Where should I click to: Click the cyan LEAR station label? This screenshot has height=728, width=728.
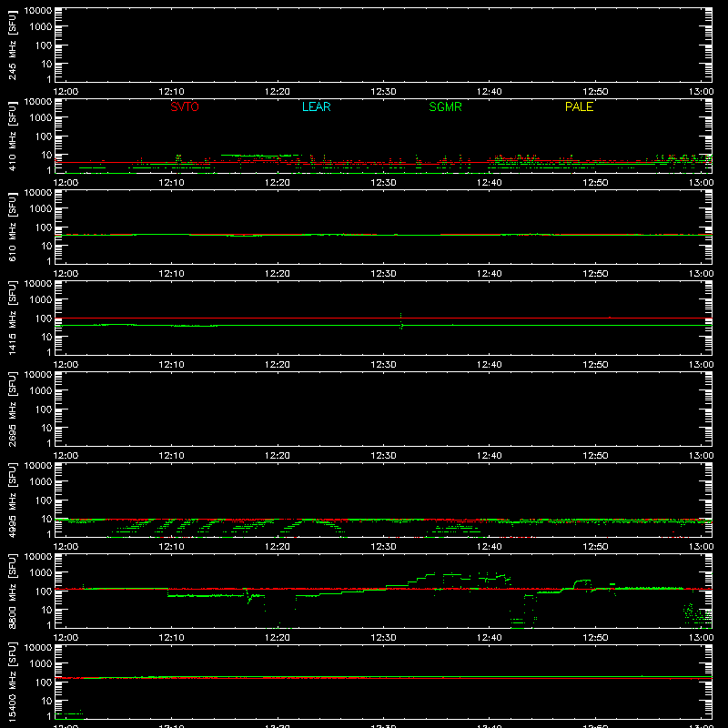click(316, 106)
